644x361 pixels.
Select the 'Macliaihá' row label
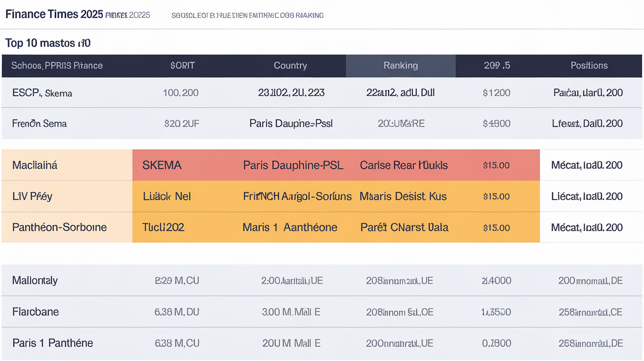[x=35, y=165]
